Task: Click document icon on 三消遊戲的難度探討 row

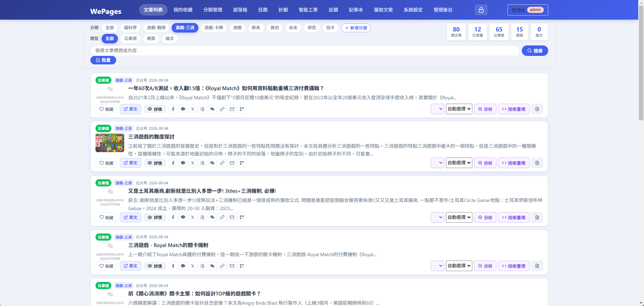Action: click(537, 163)
